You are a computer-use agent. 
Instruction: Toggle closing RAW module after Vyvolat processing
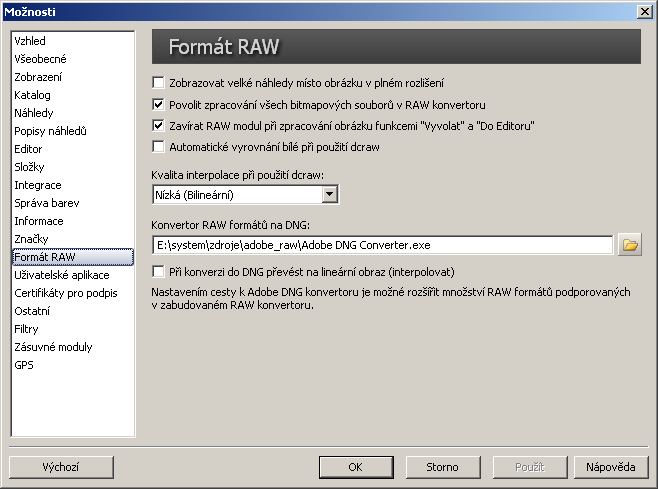[x=158, y=126]
